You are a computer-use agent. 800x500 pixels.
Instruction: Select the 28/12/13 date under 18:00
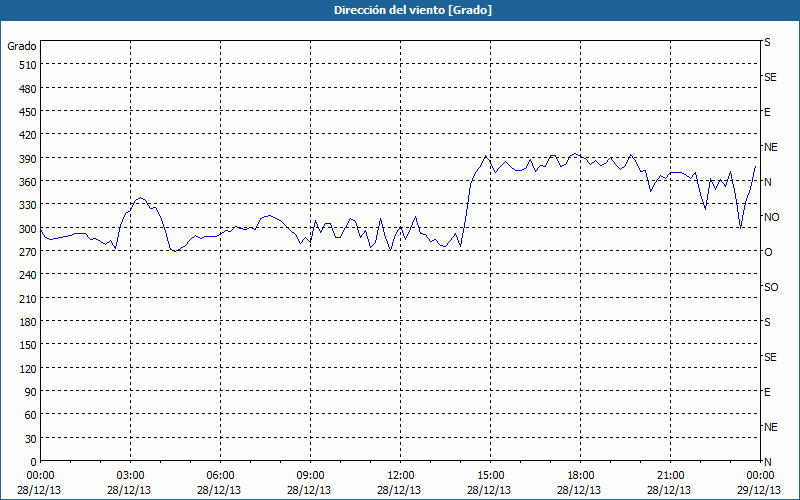(x=579, y=490)
